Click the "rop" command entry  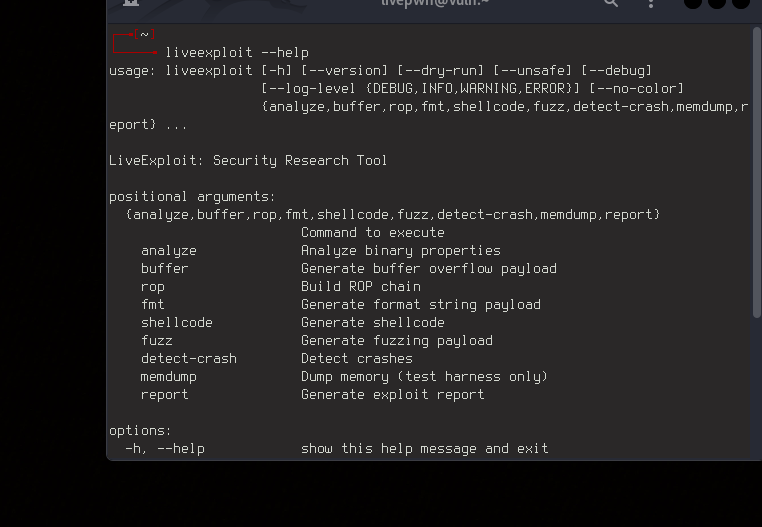coord(153,286)
